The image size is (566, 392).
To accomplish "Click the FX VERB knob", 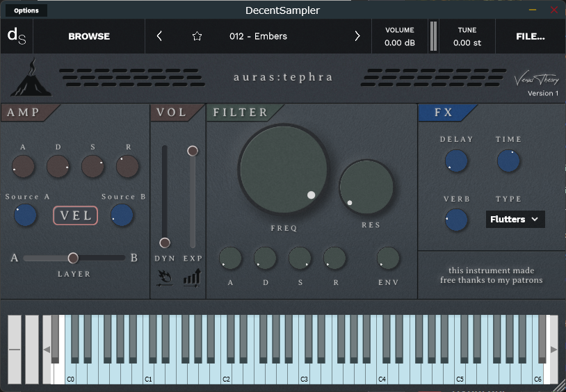I will [456, 220].
